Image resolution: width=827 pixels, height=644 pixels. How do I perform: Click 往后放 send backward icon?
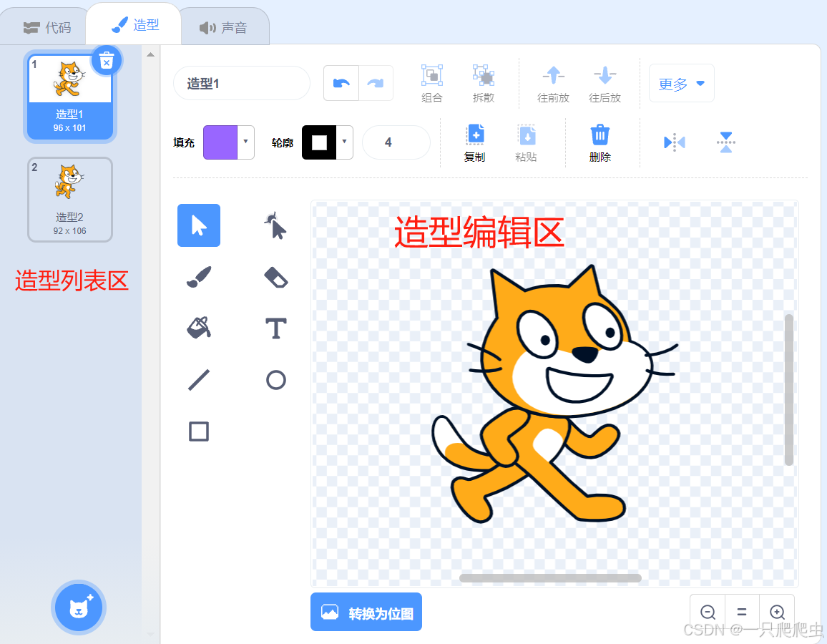pos(605,75)
